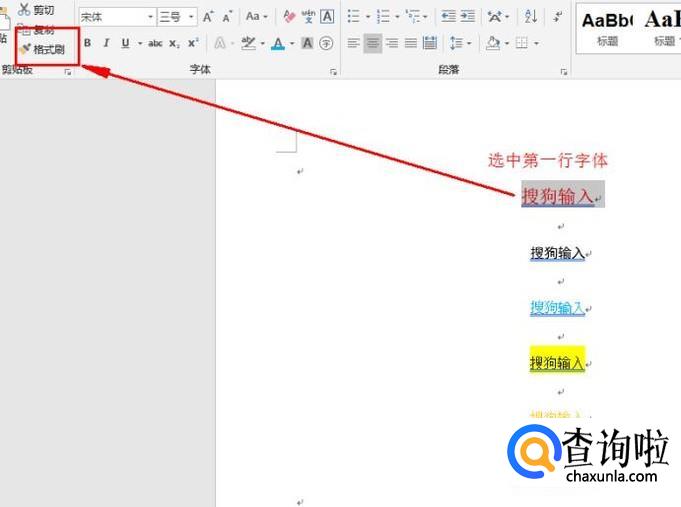This screenshot has height=507, width=681.
Task: Click the Copy (复制) button
Action: (x=36, y=30)
